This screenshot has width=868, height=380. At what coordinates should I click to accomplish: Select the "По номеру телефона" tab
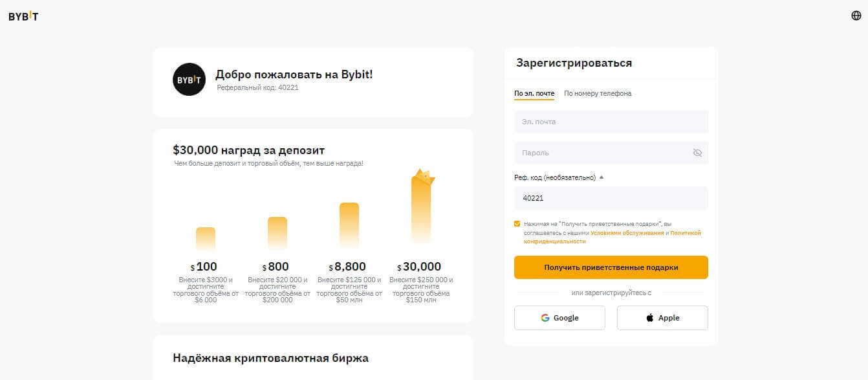coord(598,93)
